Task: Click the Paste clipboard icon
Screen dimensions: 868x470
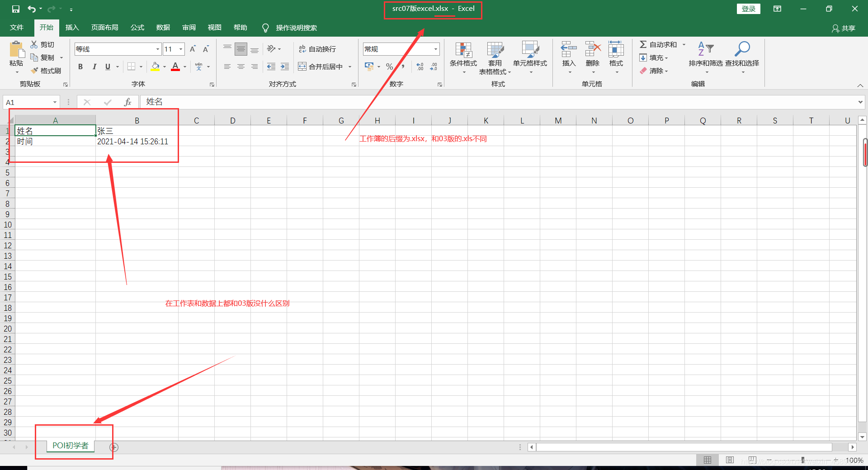Action: click(16, 49)
